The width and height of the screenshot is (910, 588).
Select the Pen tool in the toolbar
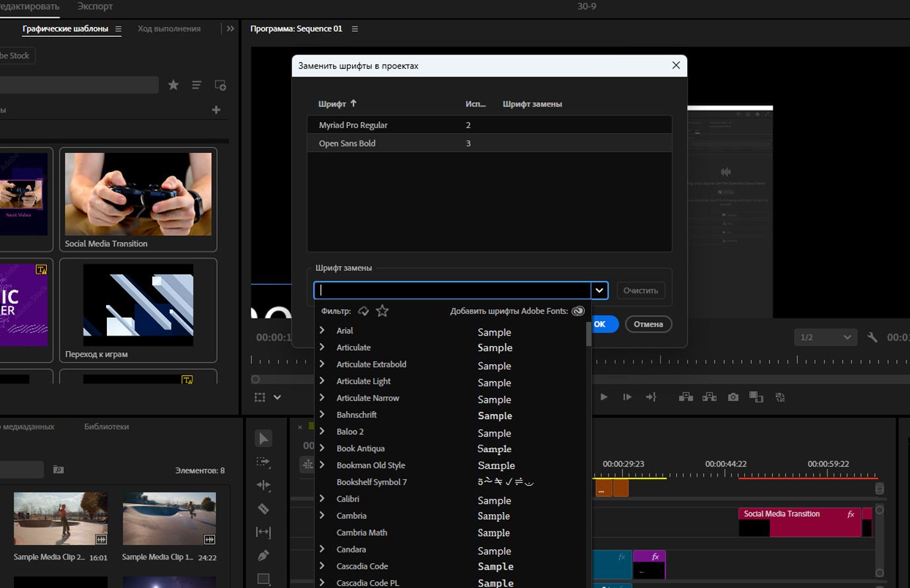pyautogui.click(x=263, y=556)
